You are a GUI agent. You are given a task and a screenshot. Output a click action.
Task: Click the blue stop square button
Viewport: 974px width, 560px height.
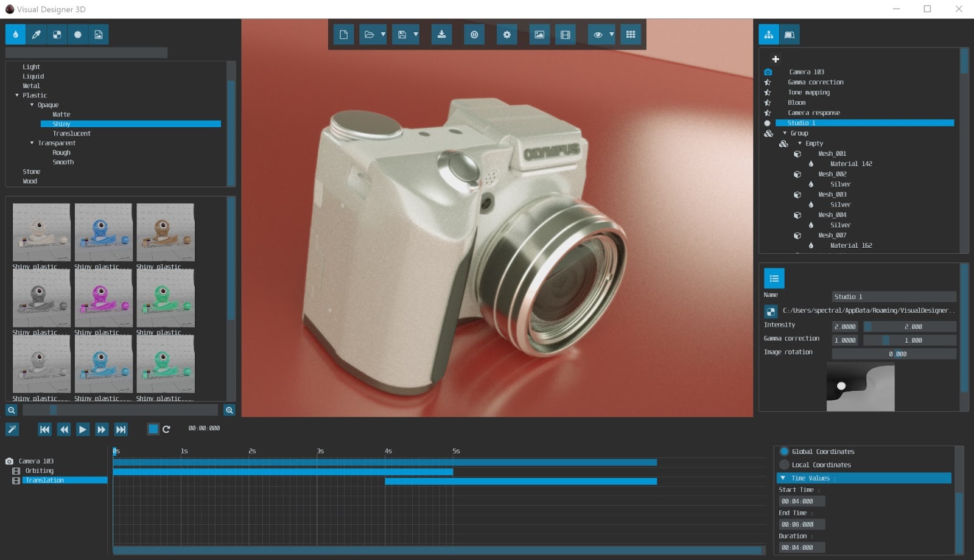[153, 429]
